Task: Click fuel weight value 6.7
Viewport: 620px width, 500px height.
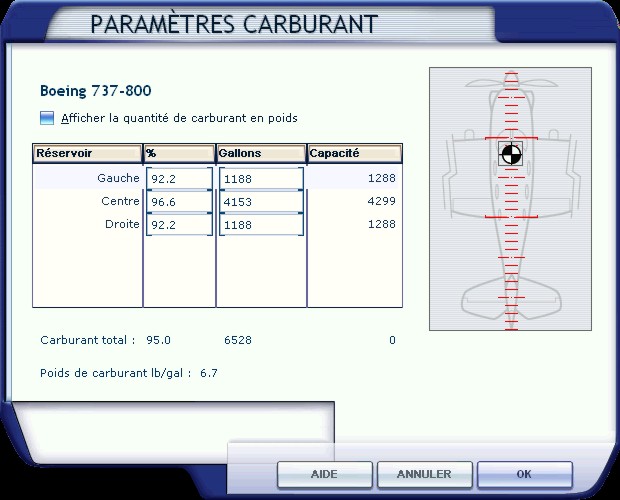Action: (209, 373)
